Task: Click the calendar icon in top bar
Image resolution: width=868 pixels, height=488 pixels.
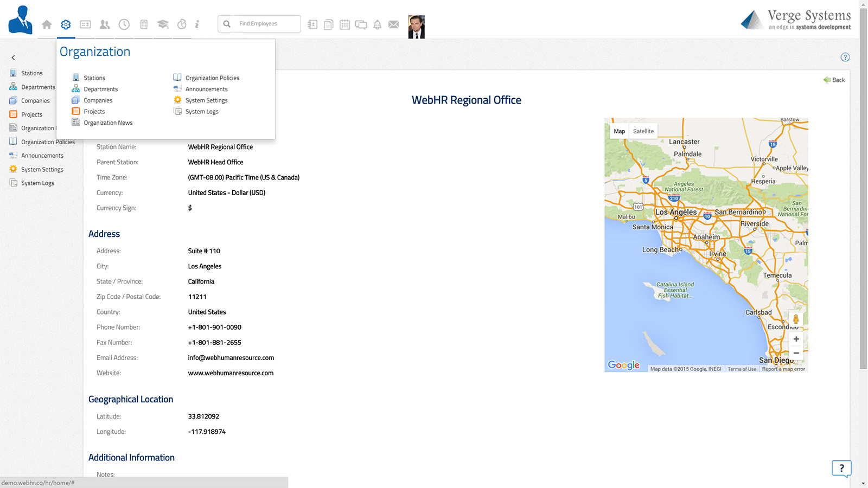Action: point(344,24)
